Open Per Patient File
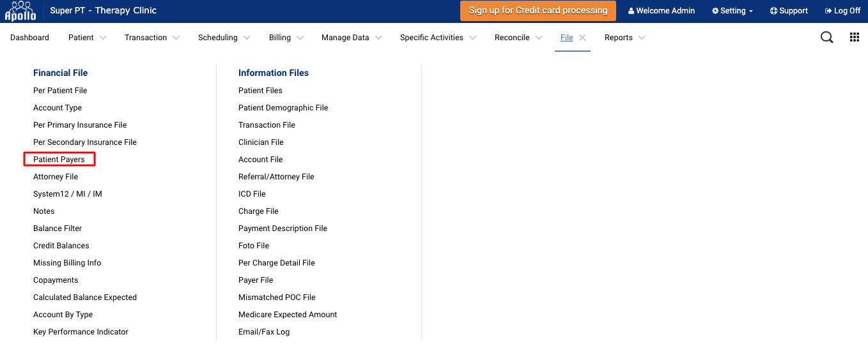This screenshot has width=868, height=353. click(x=60, y=91)
